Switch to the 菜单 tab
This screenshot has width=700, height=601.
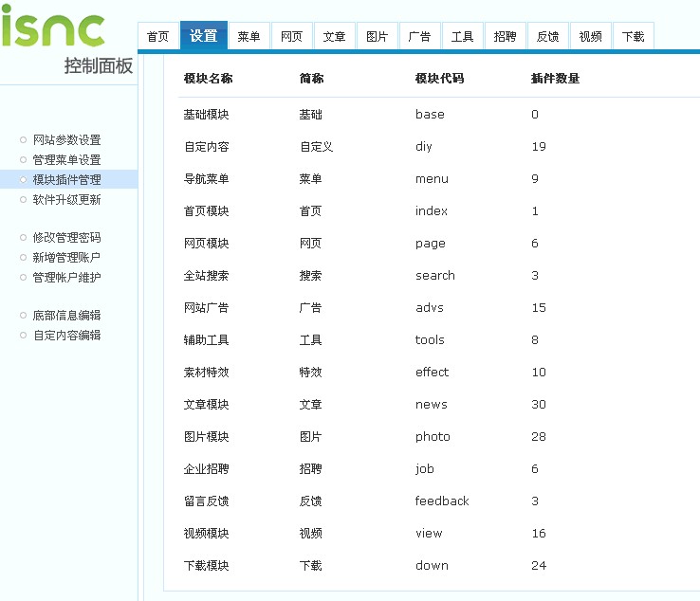[249, 37]
